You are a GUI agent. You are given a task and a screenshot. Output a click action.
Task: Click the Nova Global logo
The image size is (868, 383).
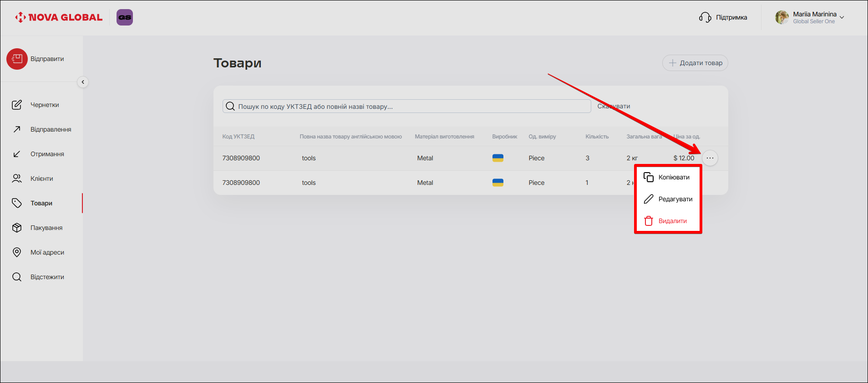point(59,17)
